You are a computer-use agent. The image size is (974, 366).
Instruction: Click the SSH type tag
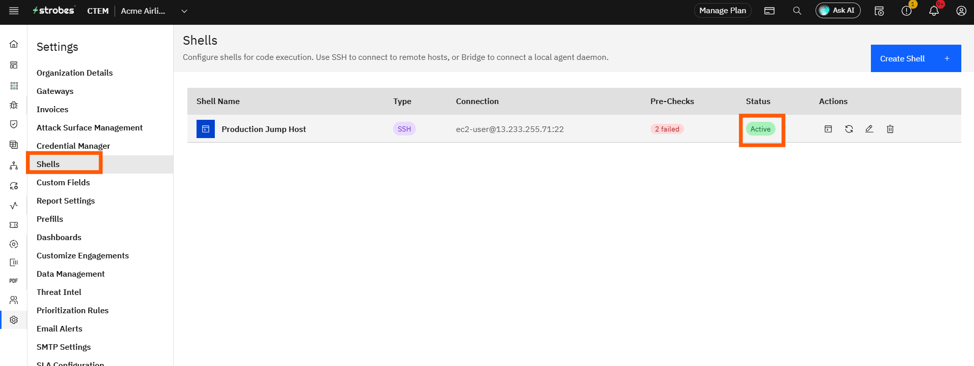coord(404,129)
